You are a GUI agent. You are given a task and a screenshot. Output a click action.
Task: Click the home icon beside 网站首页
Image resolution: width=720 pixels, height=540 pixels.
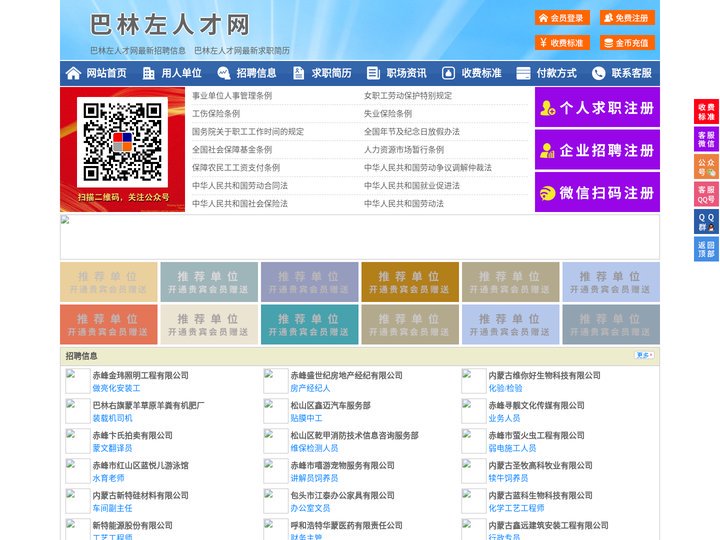tap(73, 73)
